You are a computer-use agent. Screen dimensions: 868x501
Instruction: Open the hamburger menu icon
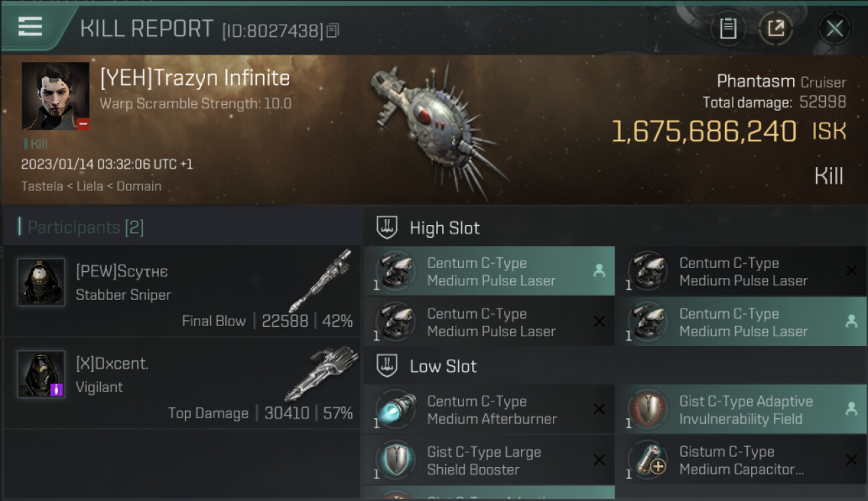tap(30, 27)
